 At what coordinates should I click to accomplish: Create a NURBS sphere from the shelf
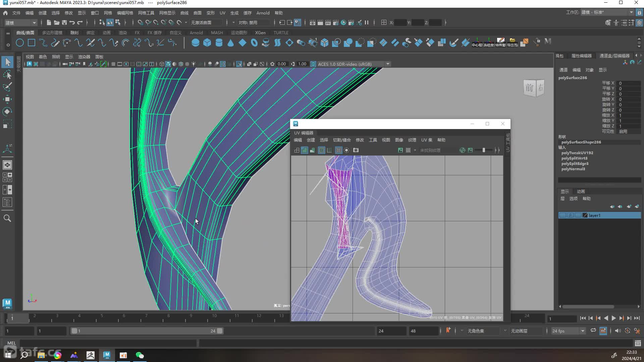tap(195, 43)
